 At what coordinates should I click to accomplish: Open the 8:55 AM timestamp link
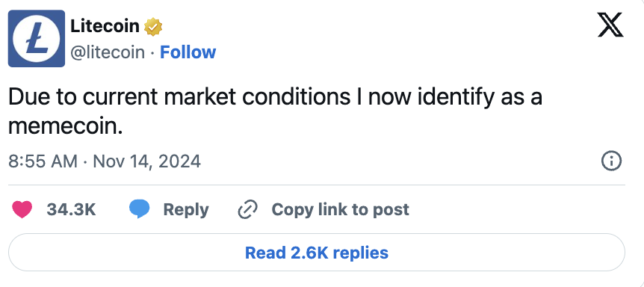click(43, 161)
